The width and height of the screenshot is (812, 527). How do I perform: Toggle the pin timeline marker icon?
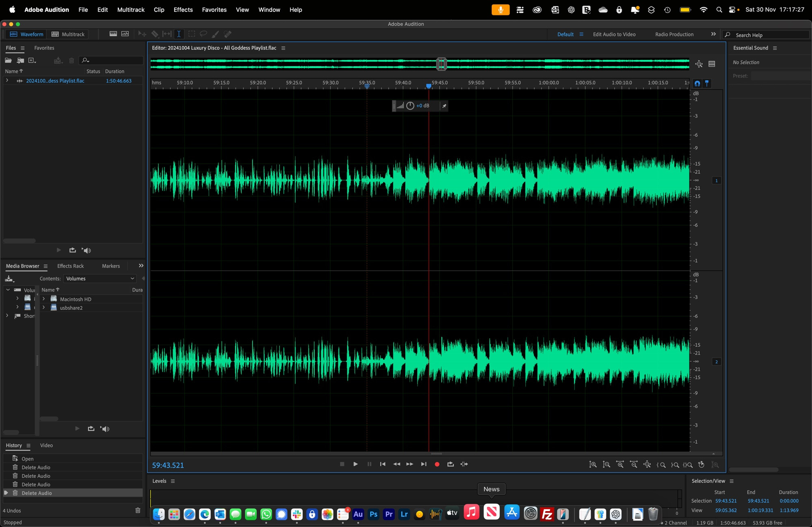pyautogui.click(x=707, y=83)
